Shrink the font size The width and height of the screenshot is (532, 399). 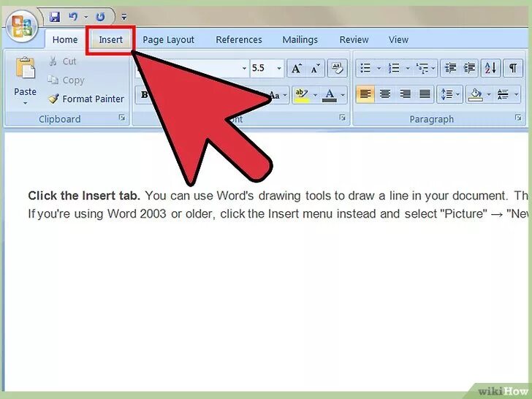pyautogui.click(x=316, y=69)
